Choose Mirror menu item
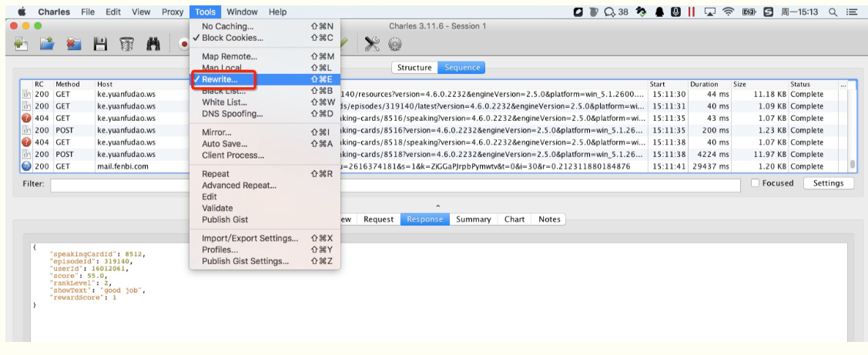Viewport: 868px width, 355px height. (265, 132)
